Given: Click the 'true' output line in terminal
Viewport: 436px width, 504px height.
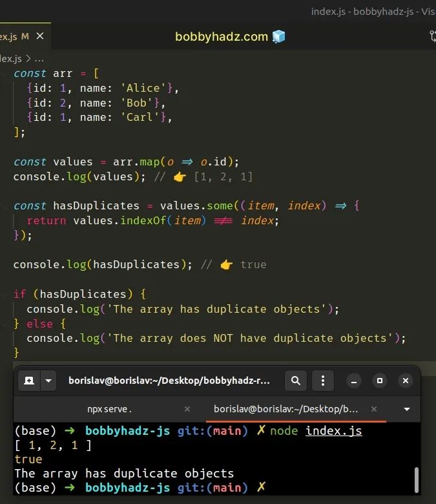Looking at the screenshot, I should click(28, 459).
